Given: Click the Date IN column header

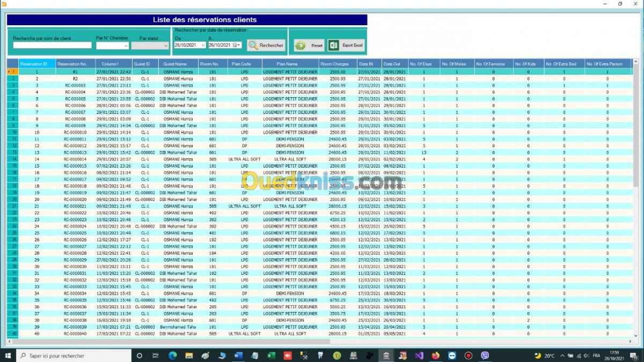Looking at the screenshot, I should [x=369, y=64].
